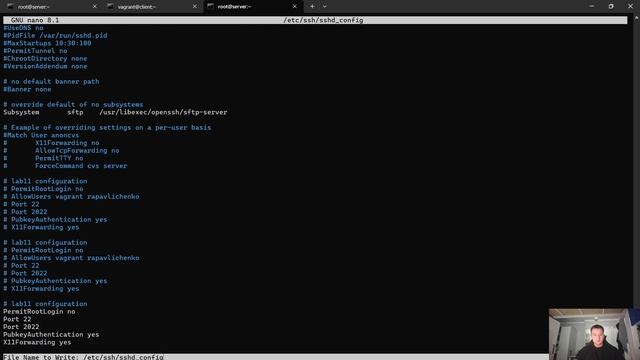
Task: Open a new terminal tab with plus icon
Action: click(x=312, y=7)
